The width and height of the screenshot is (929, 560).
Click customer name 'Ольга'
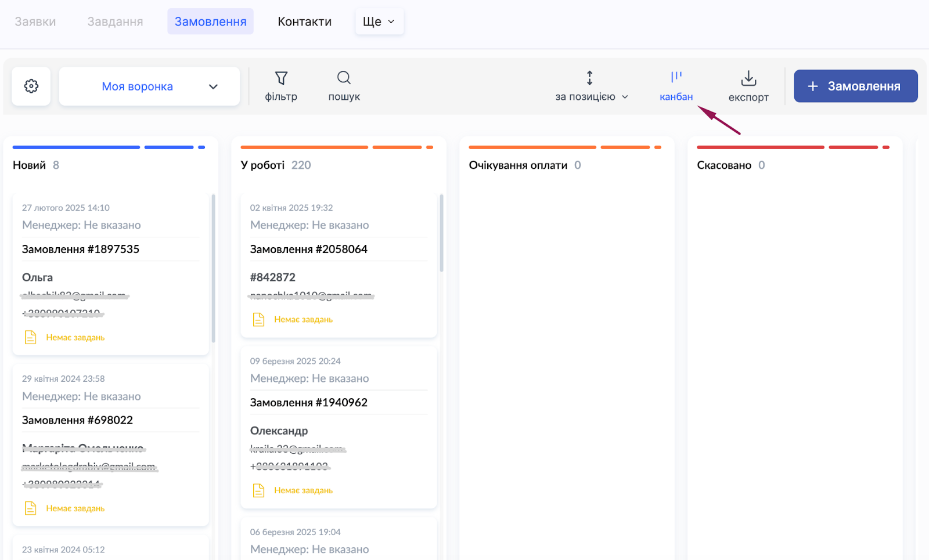(37, 277)
